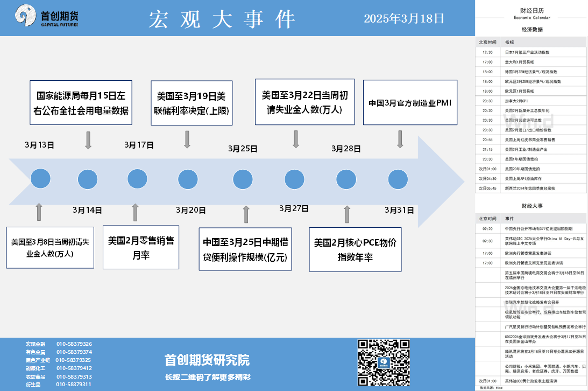Click the 指标 column header
Screen dimensions: 588x391
pyautogui.click(x=509, y=43)
